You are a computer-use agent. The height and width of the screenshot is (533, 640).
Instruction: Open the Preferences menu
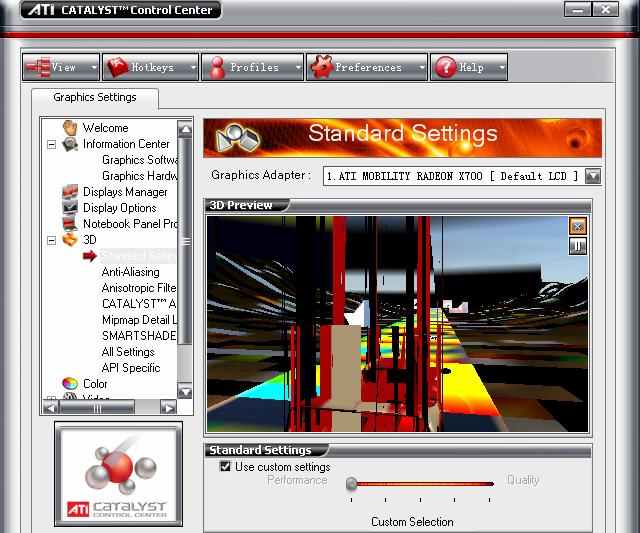point(367,67)
